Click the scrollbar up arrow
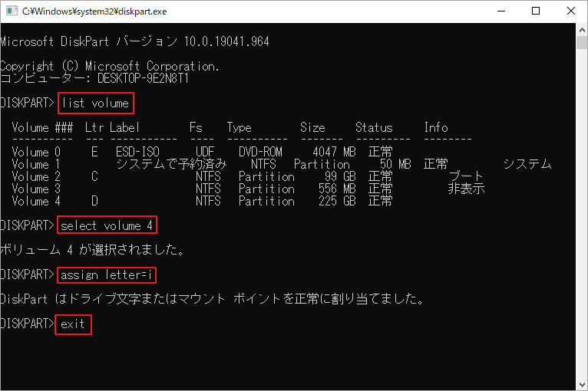 coord(581,30)
